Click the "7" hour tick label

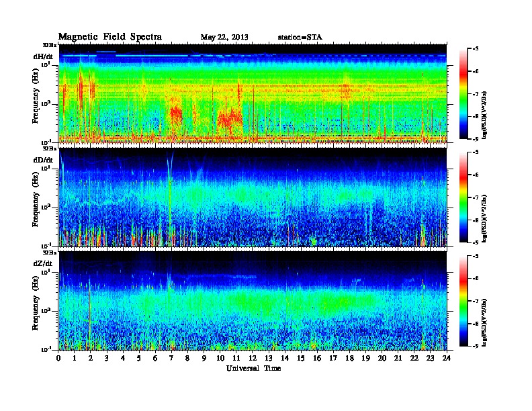point(171,358)
